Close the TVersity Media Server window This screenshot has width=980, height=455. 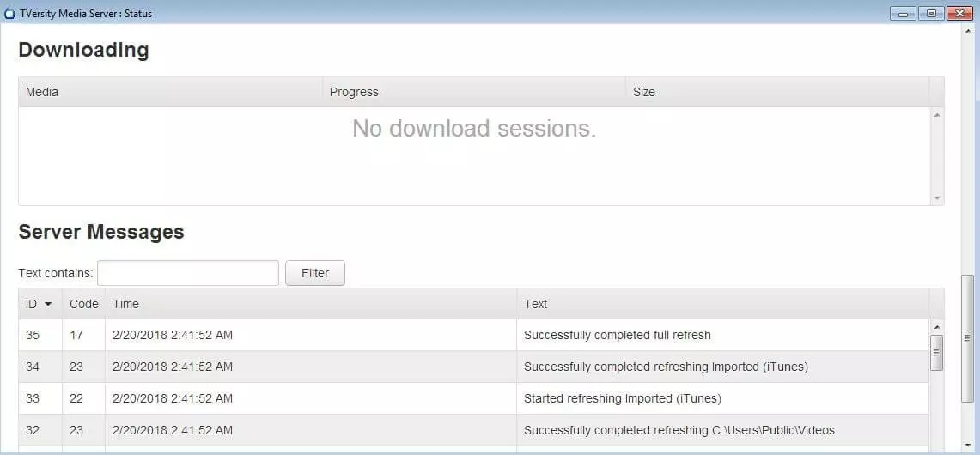tap(959, 13)
